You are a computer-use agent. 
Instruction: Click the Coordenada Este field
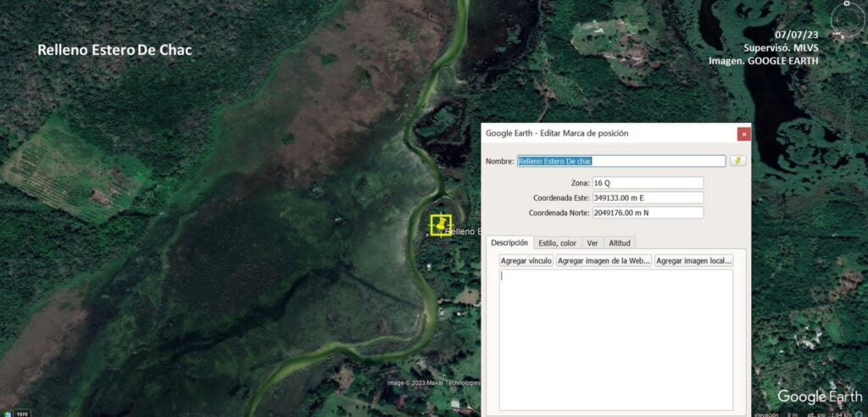click(x=648, y=197)
